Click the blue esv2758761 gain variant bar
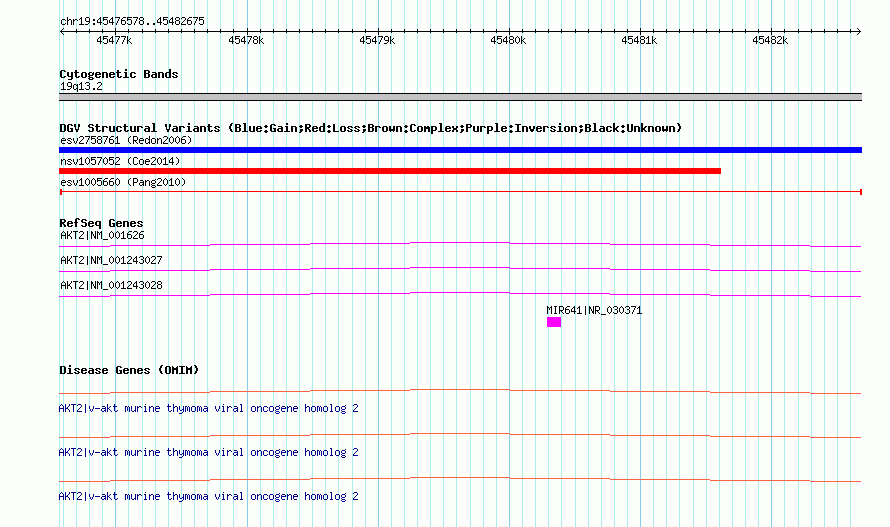This screenshot has height=527, width=890. [460, 150]
